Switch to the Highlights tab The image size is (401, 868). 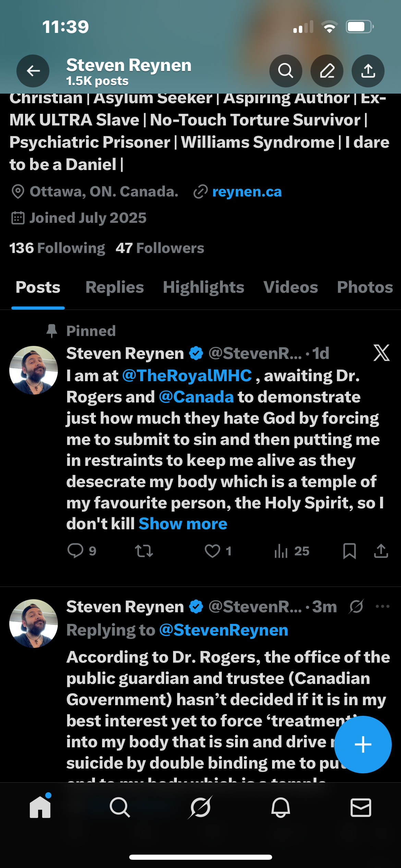pyautogui.click(x=204, y=287)
